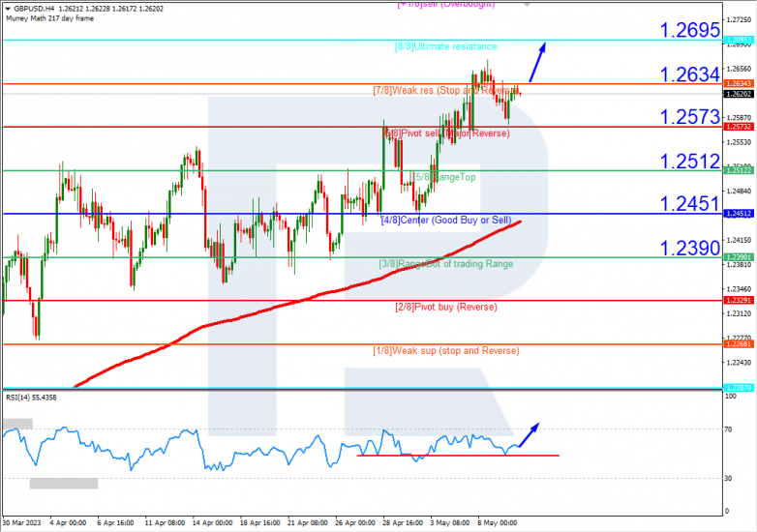Select the GBPUSD.H4 symbol title text

[34, 9]
